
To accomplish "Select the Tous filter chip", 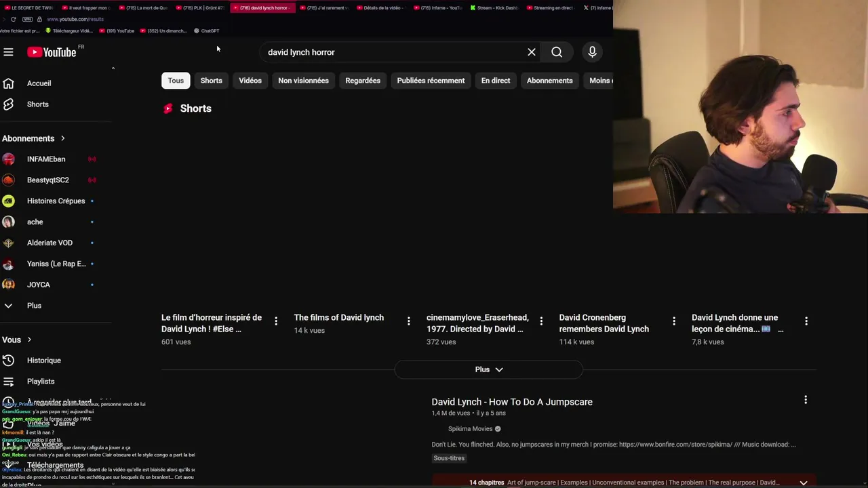I will [176, 81].
